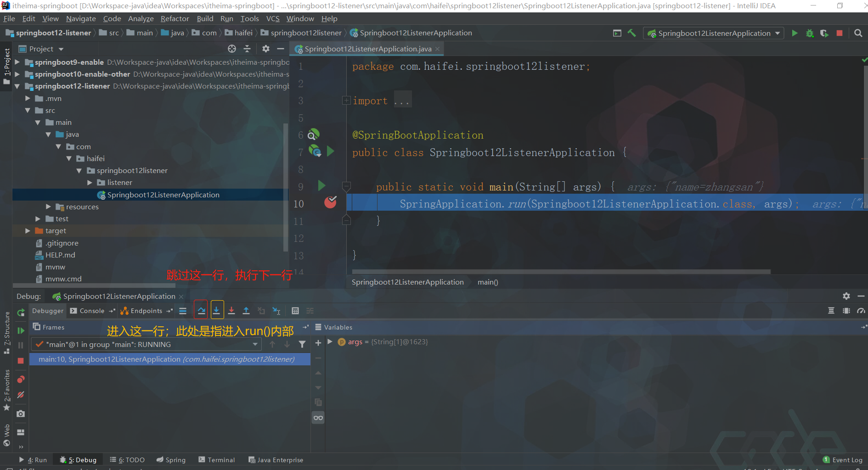Open the File menu
Viewport: 868px width, 470px height.
coord(9,18)
